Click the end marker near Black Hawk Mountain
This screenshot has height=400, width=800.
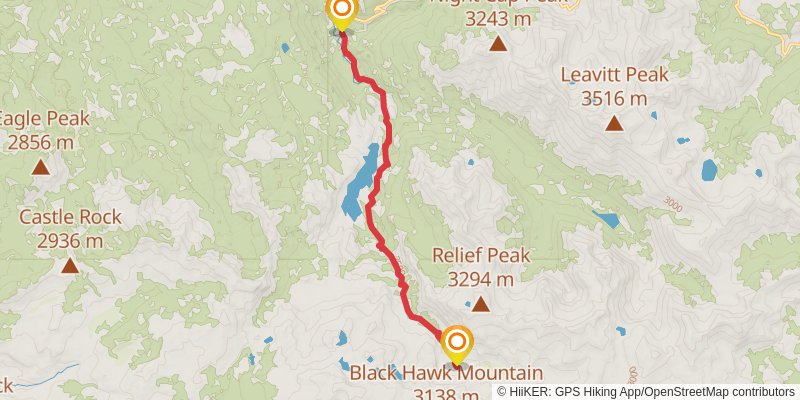457,344
